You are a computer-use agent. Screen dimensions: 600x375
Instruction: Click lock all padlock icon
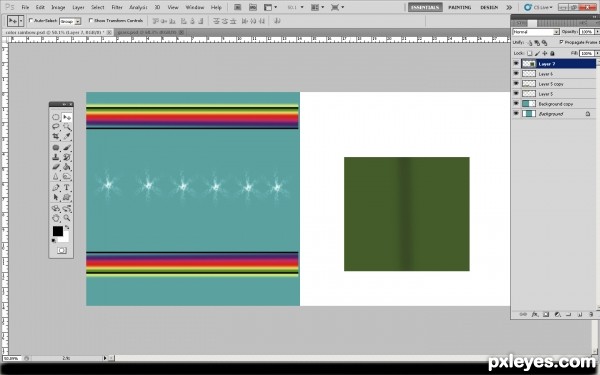point(552,53)
